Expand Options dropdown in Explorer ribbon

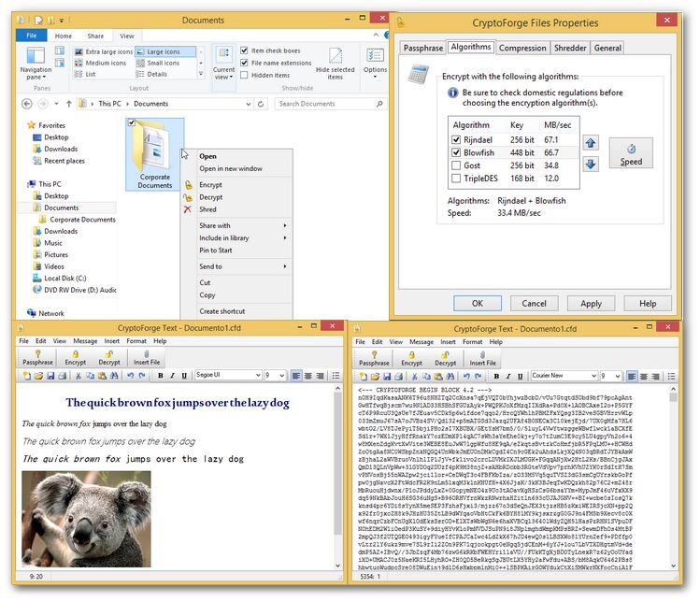(x=375, y=64)
